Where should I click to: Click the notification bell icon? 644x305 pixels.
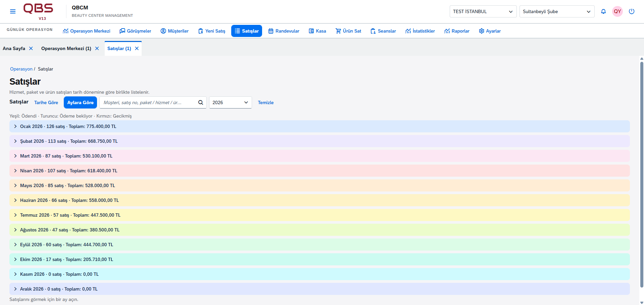603,11
